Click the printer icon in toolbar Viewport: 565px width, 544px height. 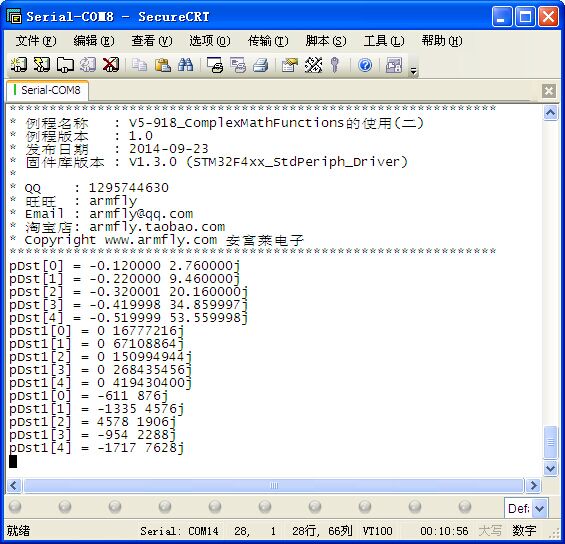[x=261, y=65]
